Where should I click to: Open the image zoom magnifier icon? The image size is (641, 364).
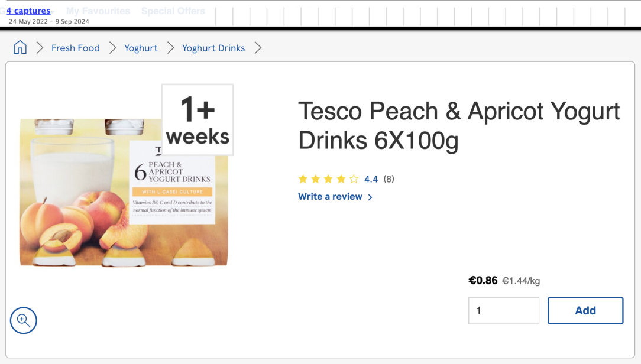coord(23,320)
